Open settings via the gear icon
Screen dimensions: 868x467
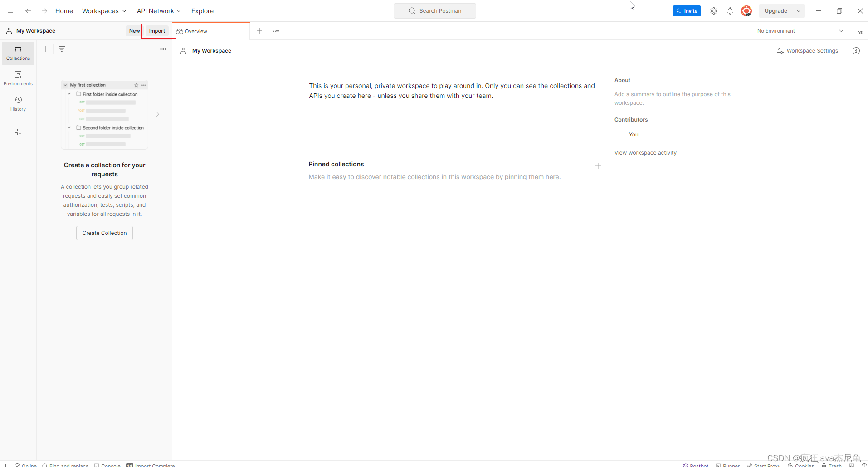(714, 11)
